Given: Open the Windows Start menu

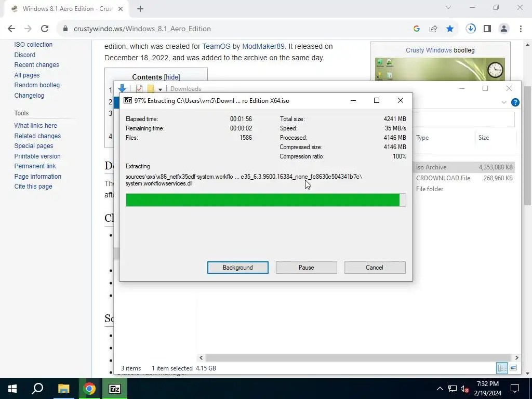Looking at the screenshot, I should pyautogui.click(x=12, y=389).
